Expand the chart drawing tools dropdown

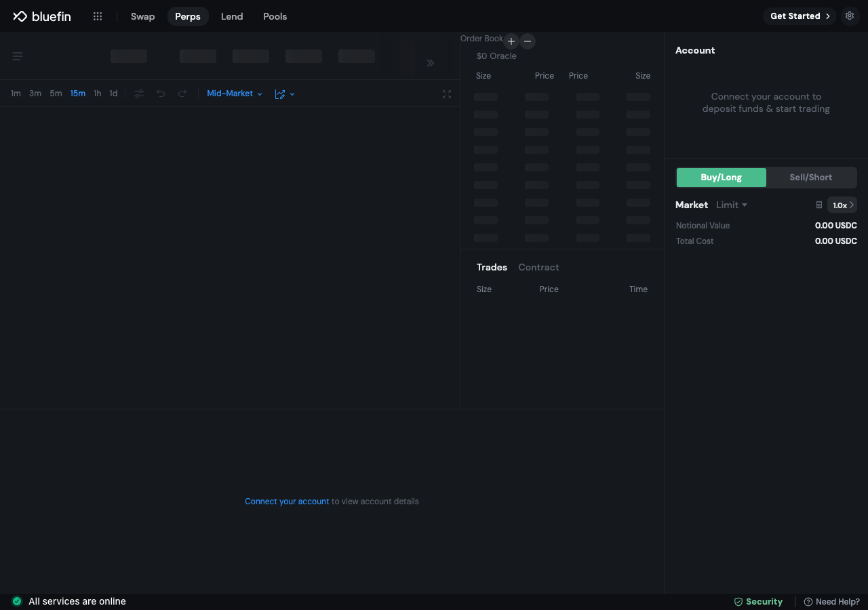(285, 94)
